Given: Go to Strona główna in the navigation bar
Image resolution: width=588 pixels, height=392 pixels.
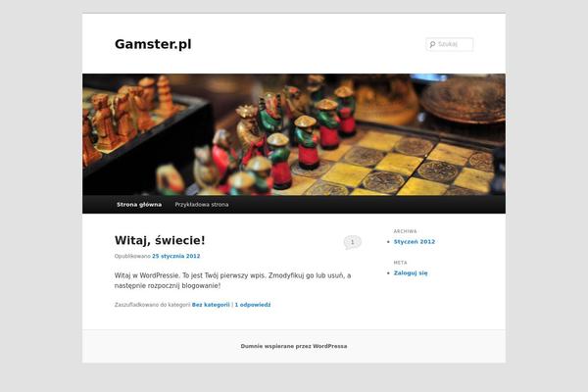Looking at the screenshot, I should (139, 205).
